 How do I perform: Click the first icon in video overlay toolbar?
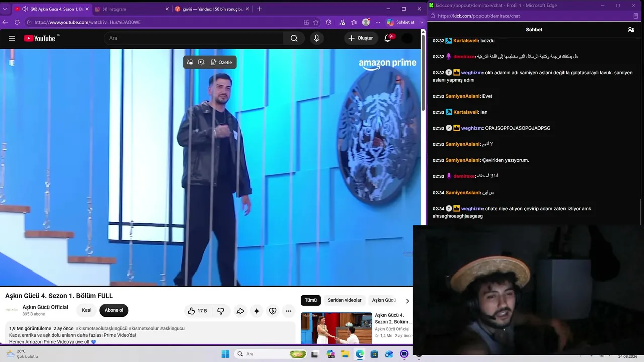click(x=190, y=62)
